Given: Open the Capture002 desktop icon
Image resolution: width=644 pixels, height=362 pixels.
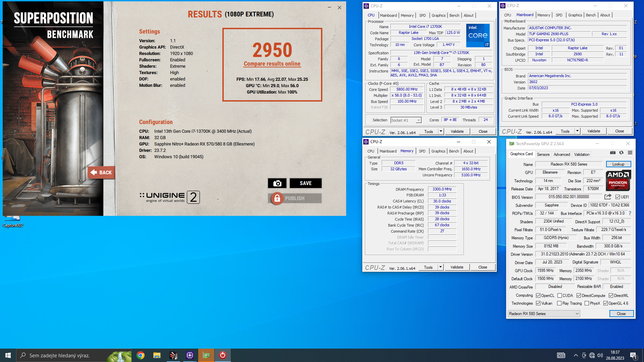Looking at the screenshot, I should [x=13, y=221].
